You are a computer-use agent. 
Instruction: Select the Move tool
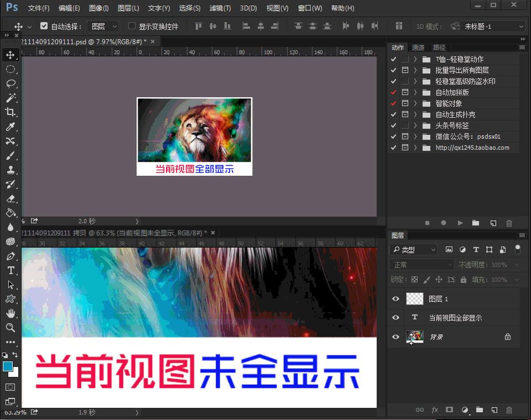point(10,55)
